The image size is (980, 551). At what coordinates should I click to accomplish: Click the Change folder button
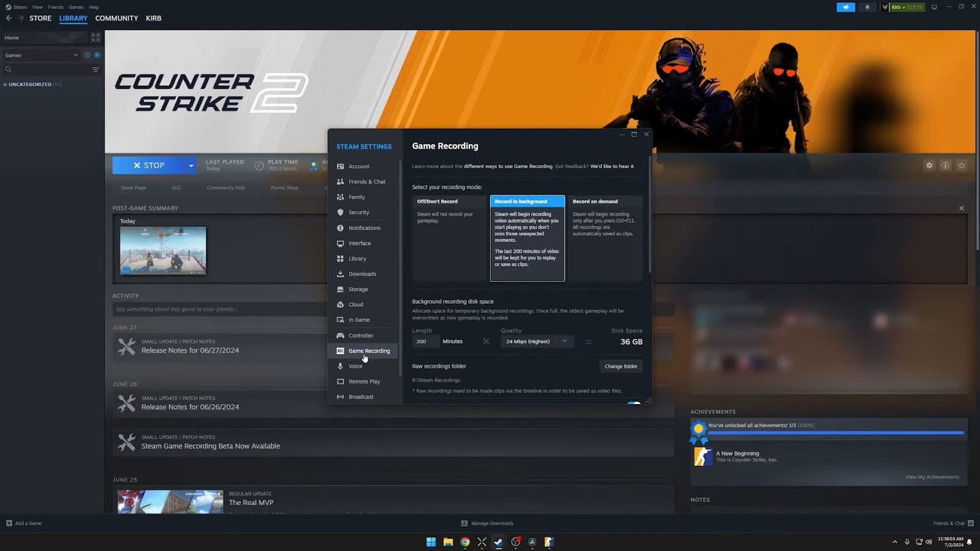click(620, 367)
